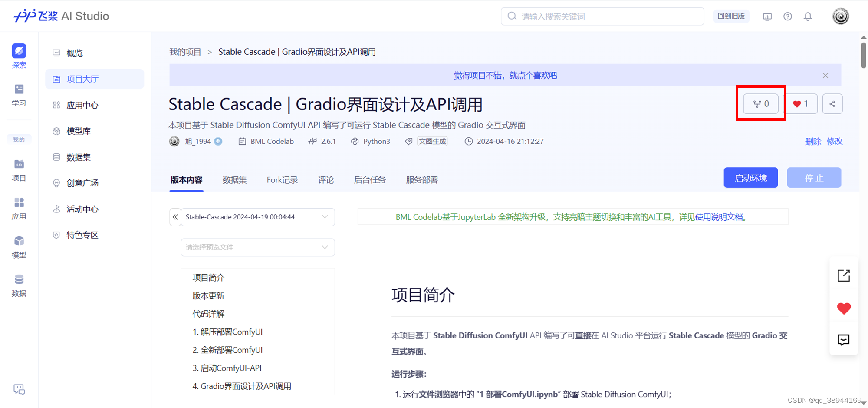The height and width of the screenshot is (408, 868).
Task: Open the 探索 explore sidebar icon
Action: pos(19,56)
